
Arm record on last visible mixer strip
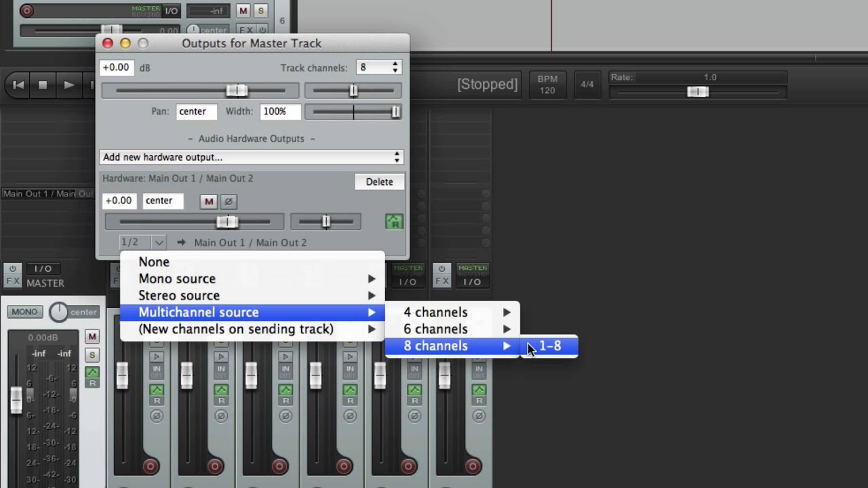[473, 466]
